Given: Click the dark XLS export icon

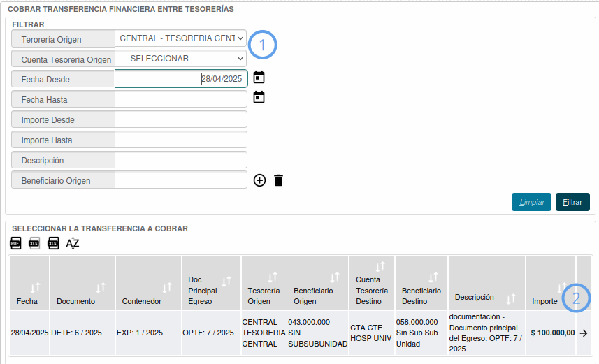Looking at the screenshot, I should click(53, 243).
